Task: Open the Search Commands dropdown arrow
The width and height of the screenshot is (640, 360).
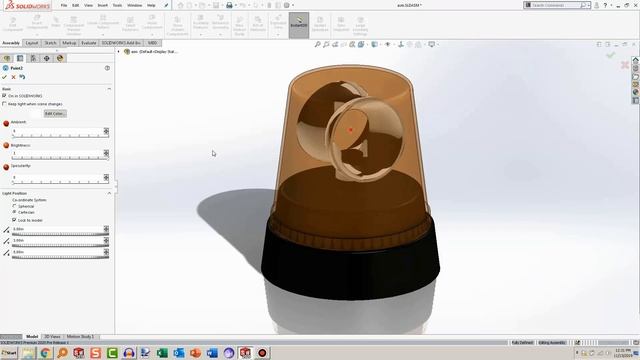Action: 588,5
